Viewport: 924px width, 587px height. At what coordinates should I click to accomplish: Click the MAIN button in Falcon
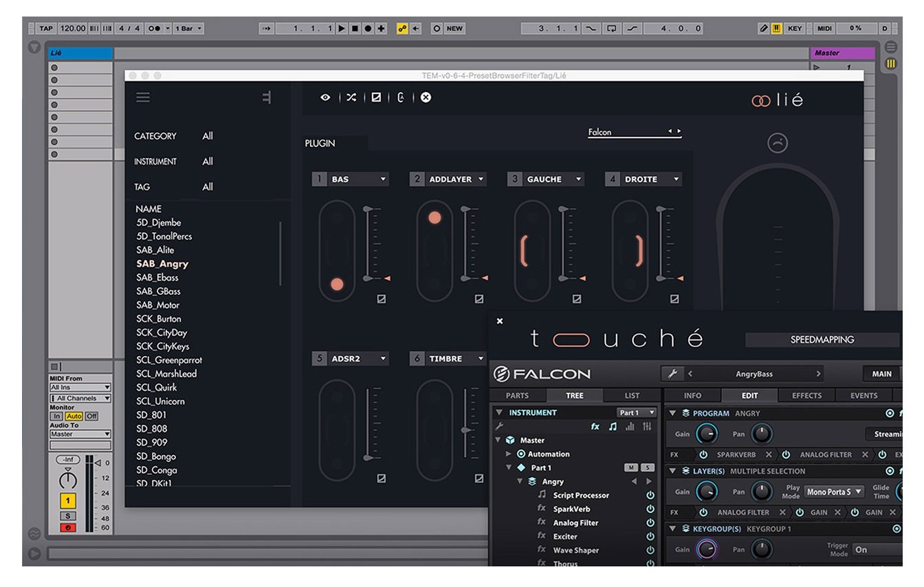click(x=882, y=374)
